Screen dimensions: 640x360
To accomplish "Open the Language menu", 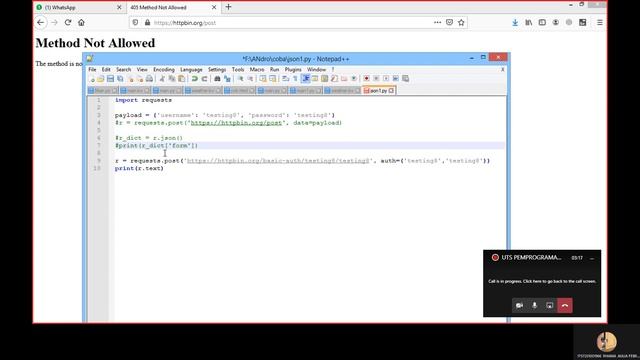I will pyautogui.click(x=191, y=70).
